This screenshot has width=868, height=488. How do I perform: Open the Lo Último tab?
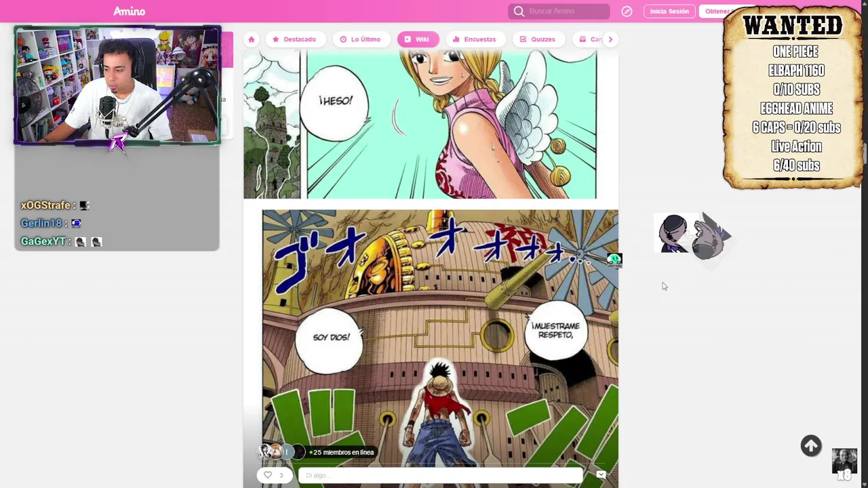coord(360,39)
